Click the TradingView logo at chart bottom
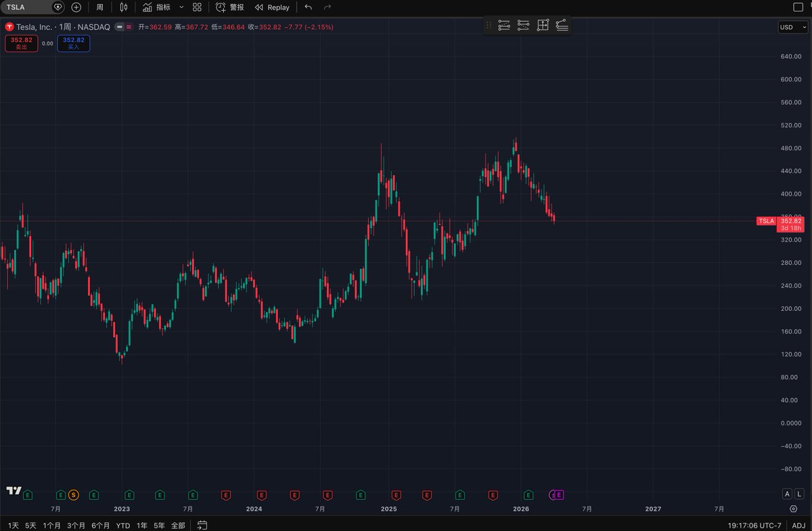Image resolution: width=812 pixels, height=531 pixels. 14,490
